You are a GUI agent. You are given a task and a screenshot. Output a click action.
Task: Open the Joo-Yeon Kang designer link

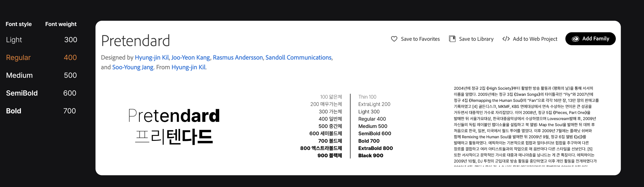click(191, 58)
